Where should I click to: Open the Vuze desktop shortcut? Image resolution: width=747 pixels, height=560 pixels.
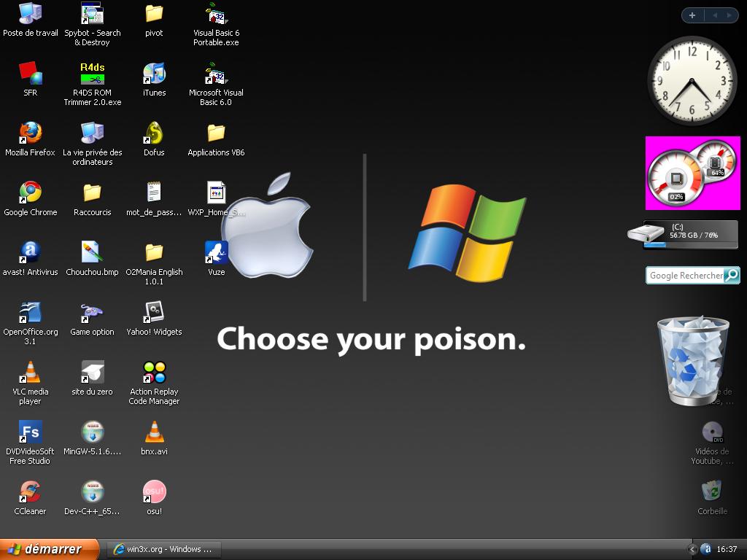(x=216, y=253)
